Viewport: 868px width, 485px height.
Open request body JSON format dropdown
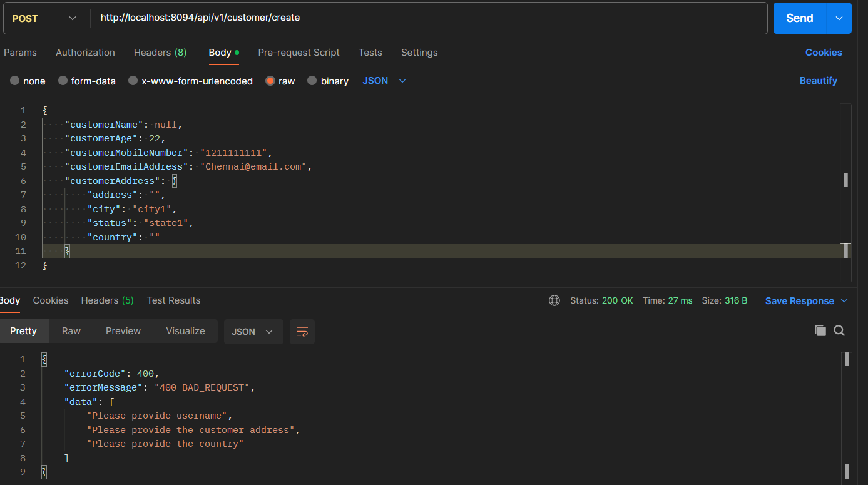point(384,81)
